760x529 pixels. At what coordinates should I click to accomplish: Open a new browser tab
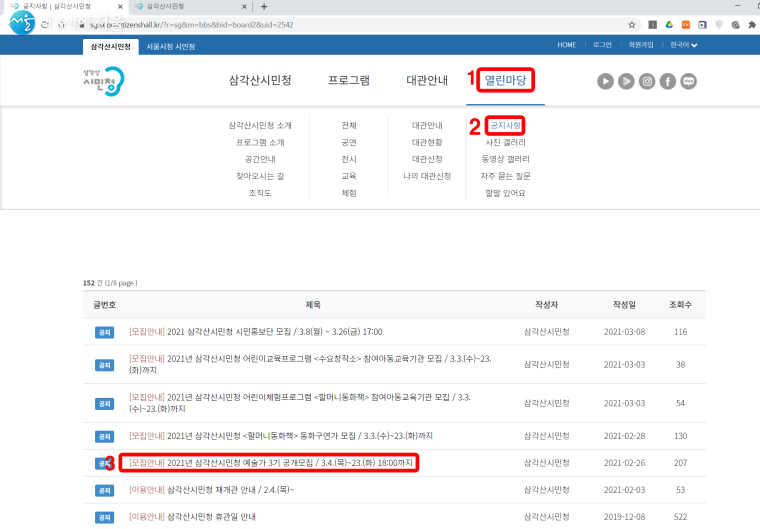tap(263, 7)
